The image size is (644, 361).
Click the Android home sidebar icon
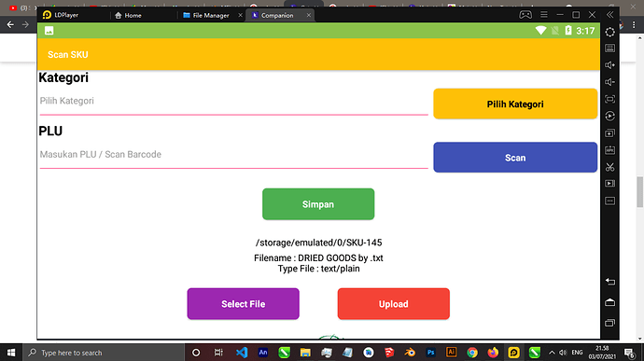(x=609, y=302)
